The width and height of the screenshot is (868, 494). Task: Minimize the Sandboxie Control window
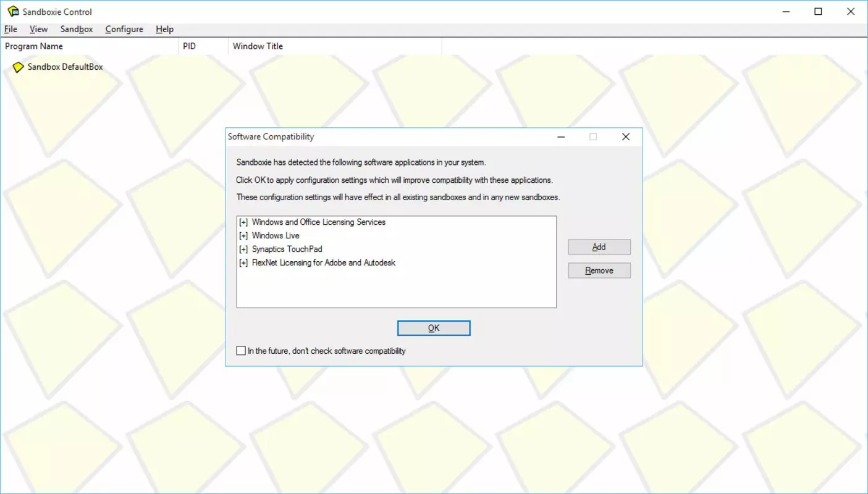tap(786, 12)
